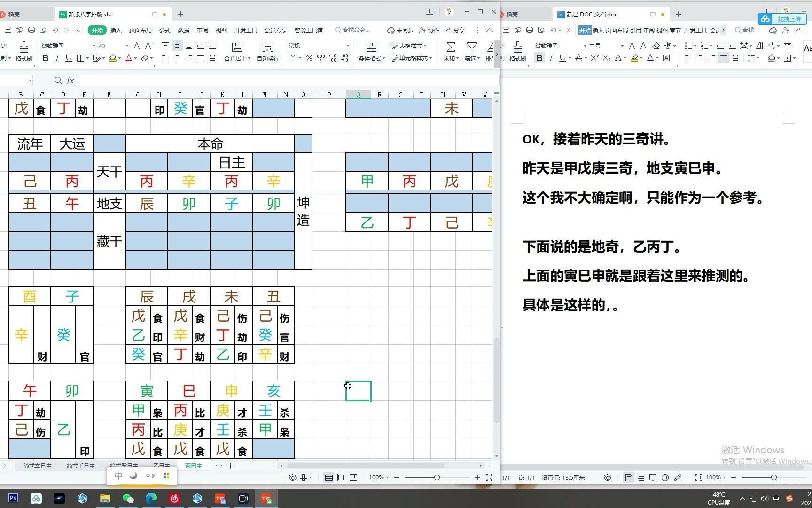This screenshot has height=508, width=812.
Task: Click spreadsheet Format Painter (格式刷)
Action: [23, 52]
